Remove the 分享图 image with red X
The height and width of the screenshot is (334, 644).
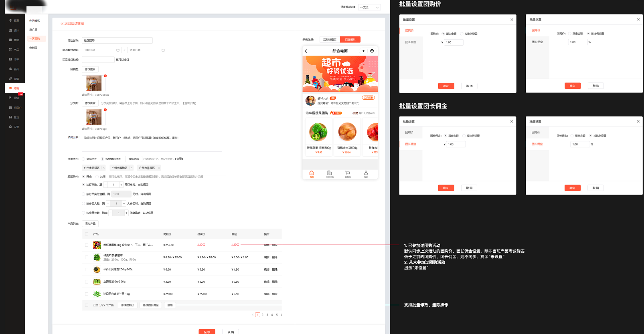[x=105, y=110]
